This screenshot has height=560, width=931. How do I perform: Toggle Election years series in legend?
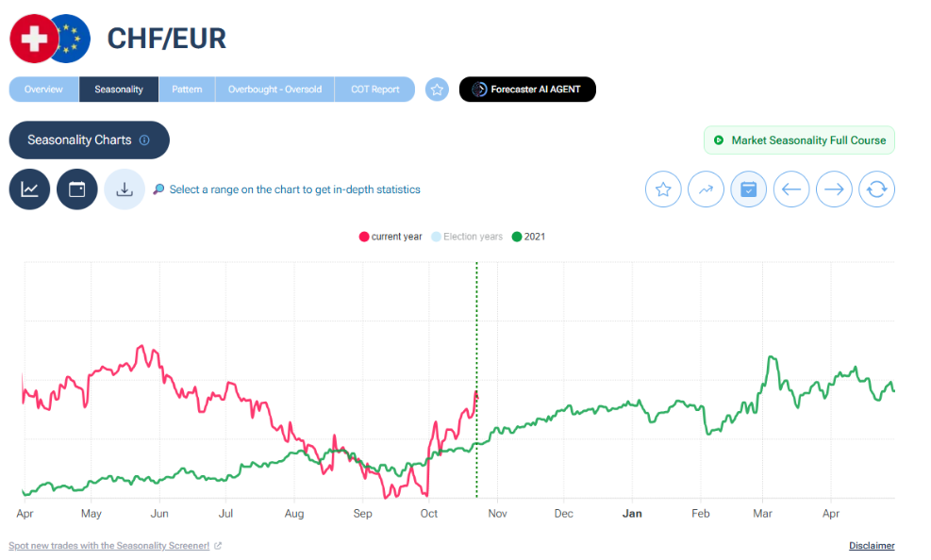tap(467, 237)
